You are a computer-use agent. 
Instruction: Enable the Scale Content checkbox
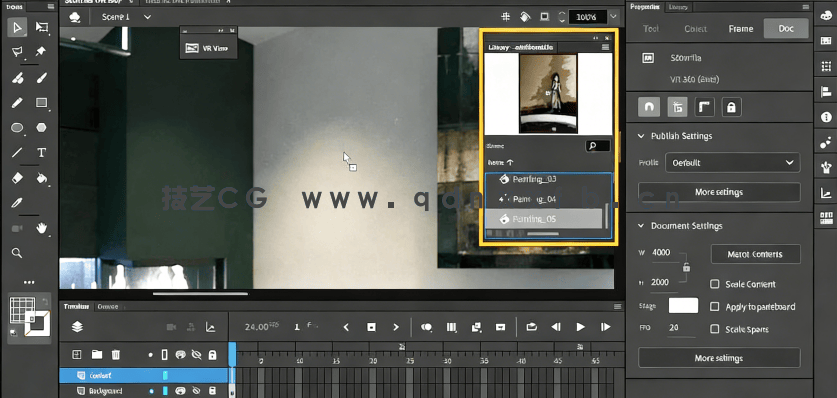point(714,284)
